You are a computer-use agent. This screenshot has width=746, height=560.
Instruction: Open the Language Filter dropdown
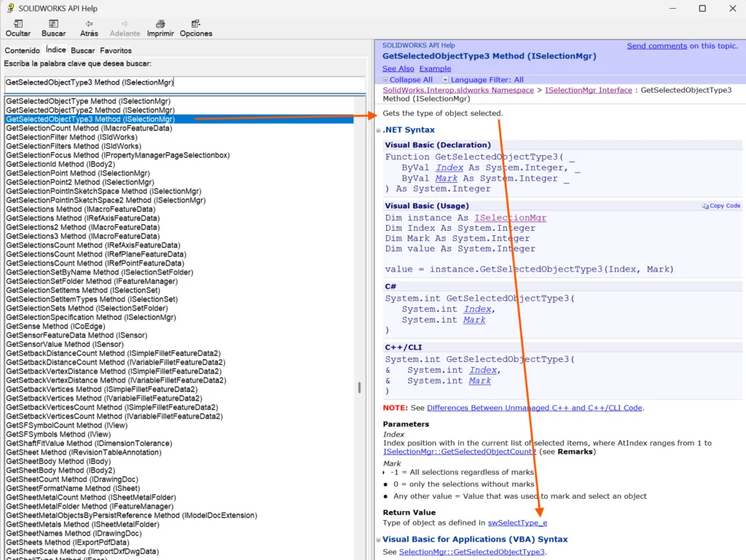point(445,80)
